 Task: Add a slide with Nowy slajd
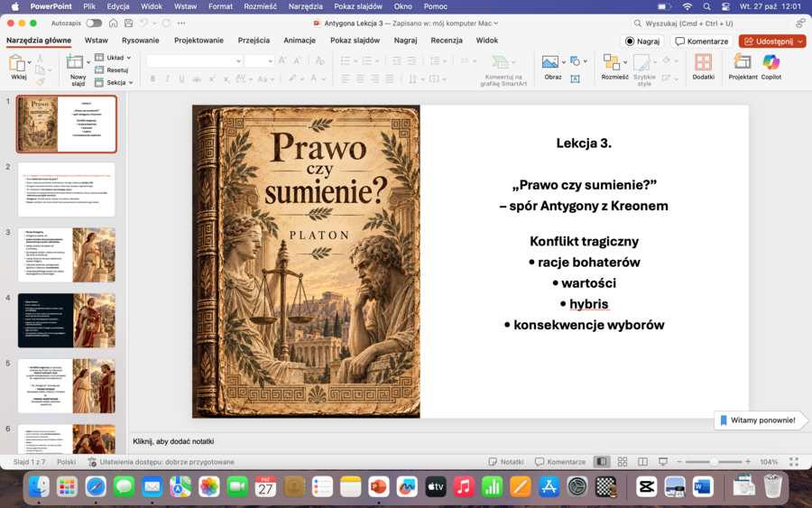[75, 69]
